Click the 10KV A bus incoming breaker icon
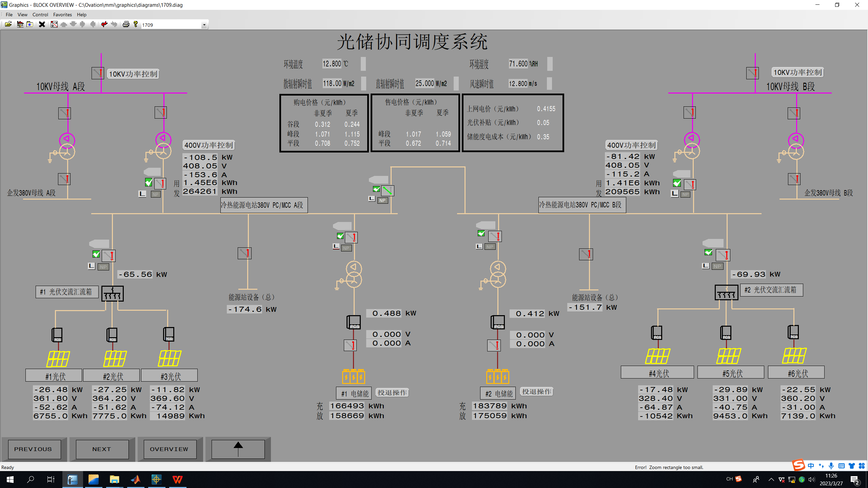 click(98, 73)
